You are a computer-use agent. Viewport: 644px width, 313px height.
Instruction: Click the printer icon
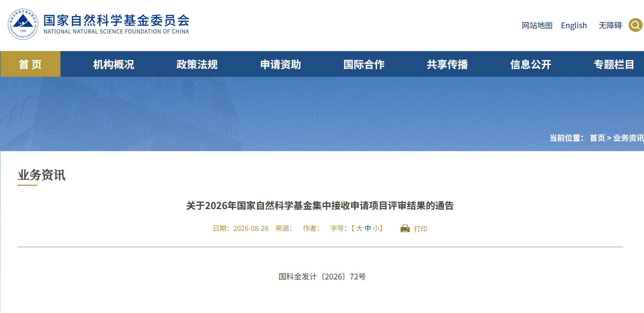405,228
